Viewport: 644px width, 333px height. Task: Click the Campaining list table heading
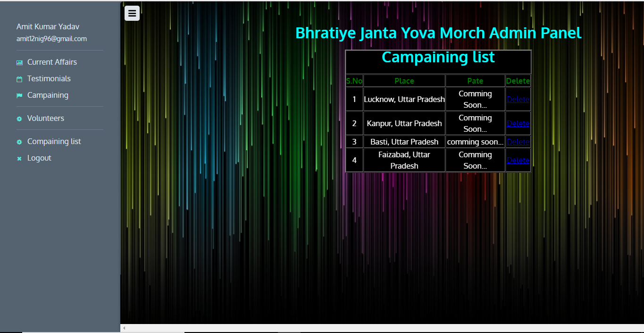(438, 57)
